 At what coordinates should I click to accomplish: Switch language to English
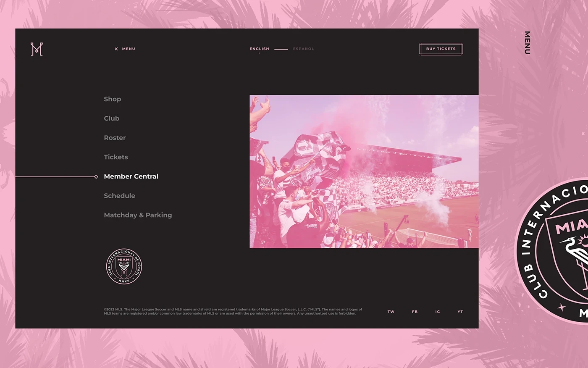coord(259,49)
